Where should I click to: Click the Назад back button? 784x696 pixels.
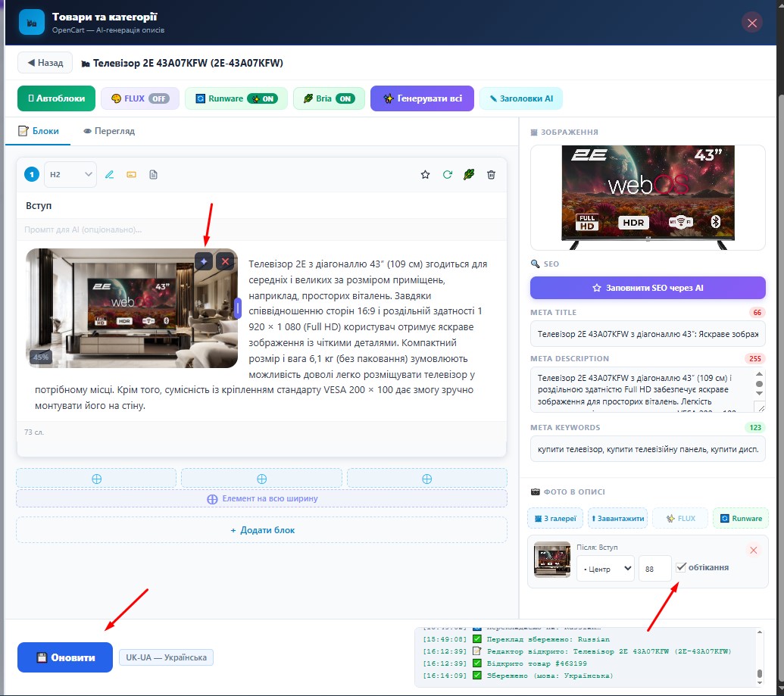click(45, 63)
